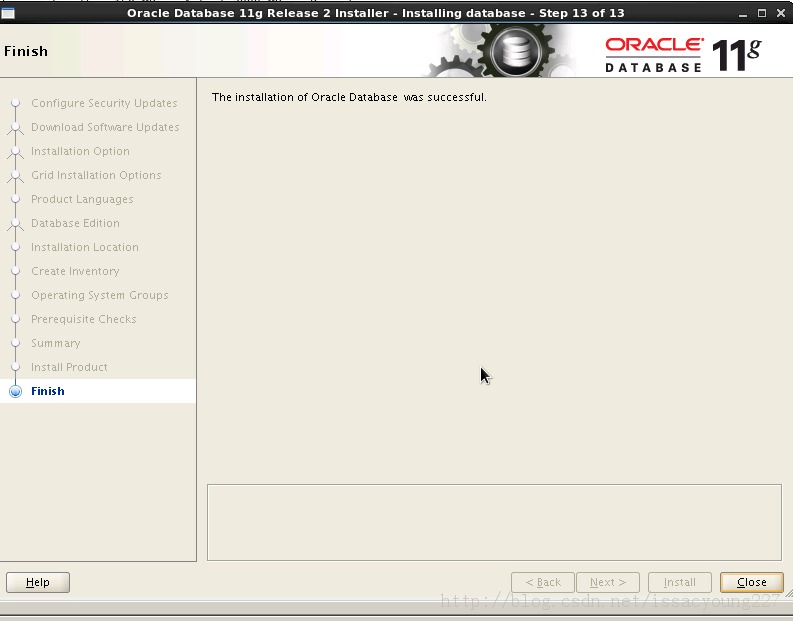Select the Create Inventory step

click(x=75, y=271)
